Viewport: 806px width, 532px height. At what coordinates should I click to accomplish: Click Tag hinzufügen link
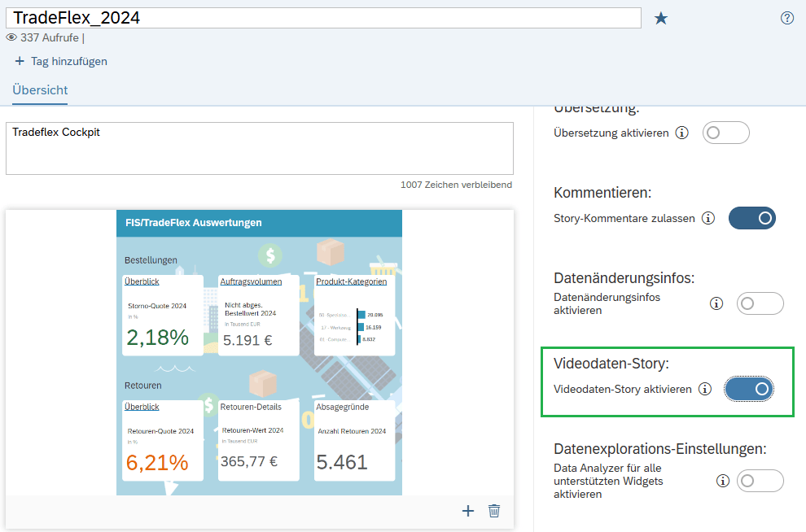tap(69, 61)
